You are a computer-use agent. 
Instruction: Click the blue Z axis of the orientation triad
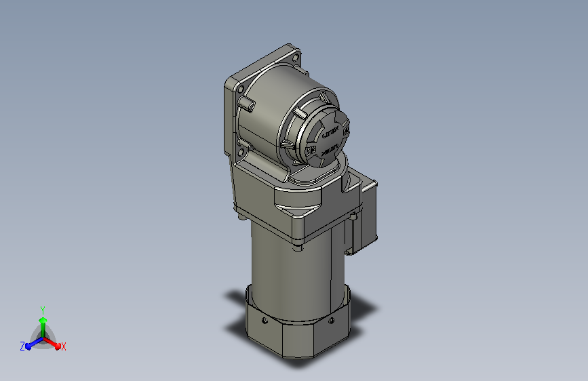(31, 344)
